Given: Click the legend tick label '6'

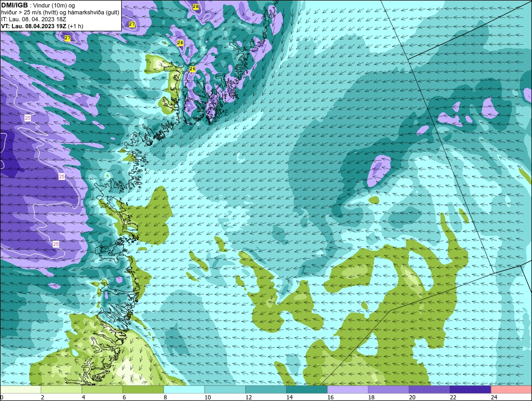Looking at the screenshot, I should [x=124, y=397].
